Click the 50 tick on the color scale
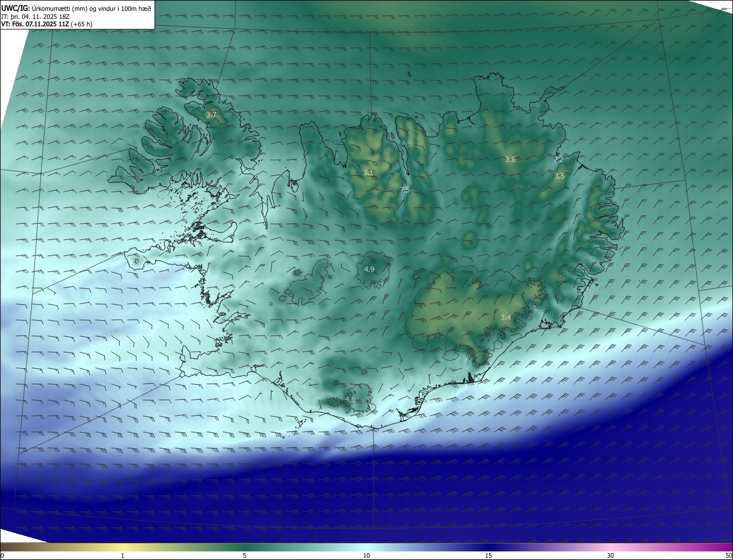The width and height of the screenshot is (733, 560). 728,555
